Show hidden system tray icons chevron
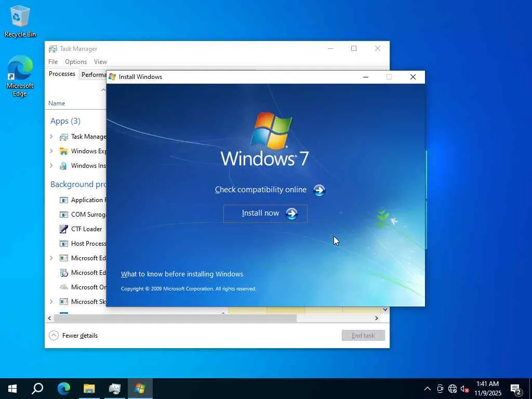 click(x=428, y=389)
